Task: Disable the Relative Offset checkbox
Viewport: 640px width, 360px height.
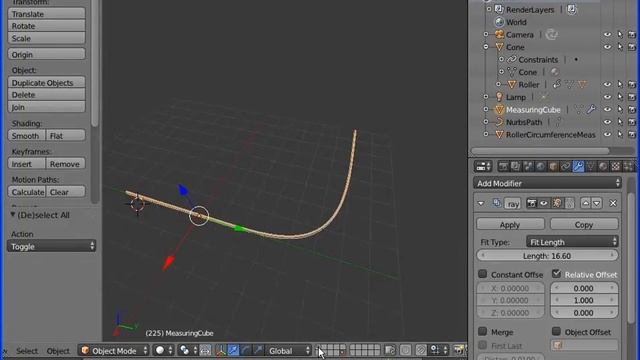Action: pyautogui.click(x=556, y=273)
